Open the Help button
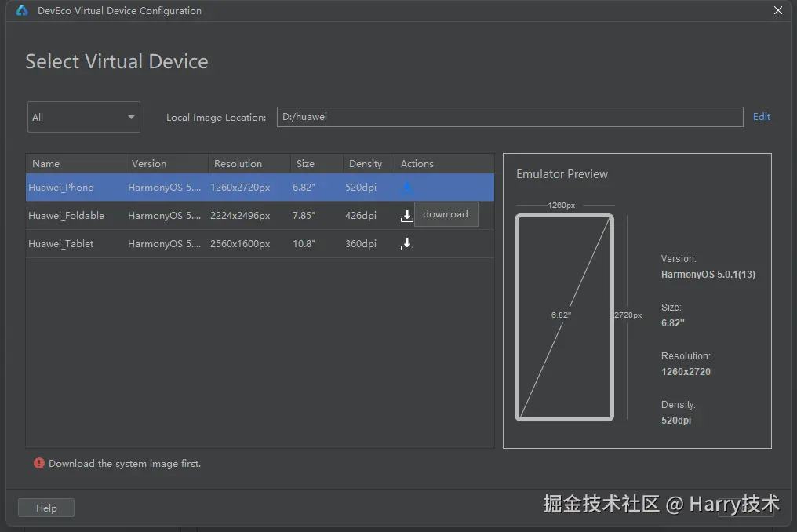 coord(46,508)
